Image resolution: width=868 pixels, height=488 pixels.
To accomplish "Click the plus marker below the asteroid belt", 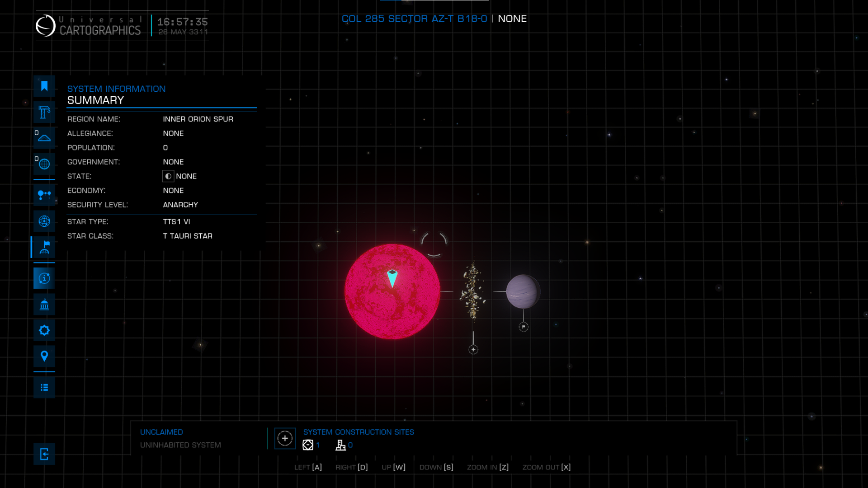I will click(x=473, y=350).
